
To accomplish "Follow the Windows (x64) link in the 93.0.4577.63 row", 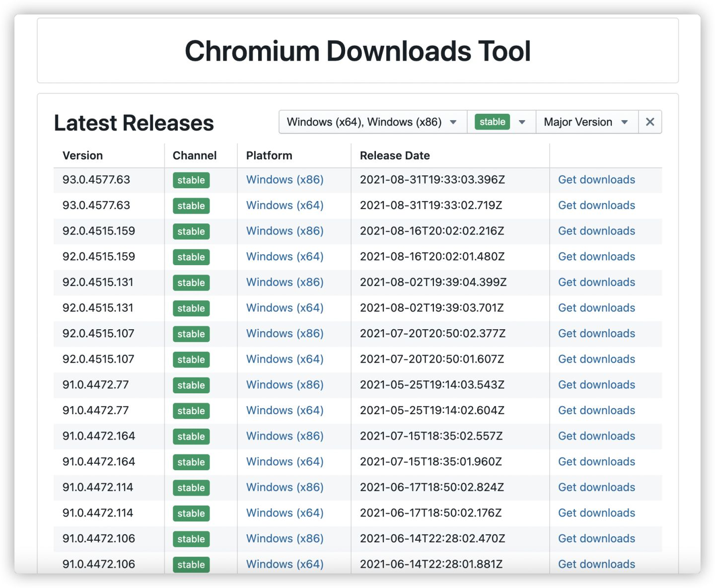I will [x=285, y=206].
